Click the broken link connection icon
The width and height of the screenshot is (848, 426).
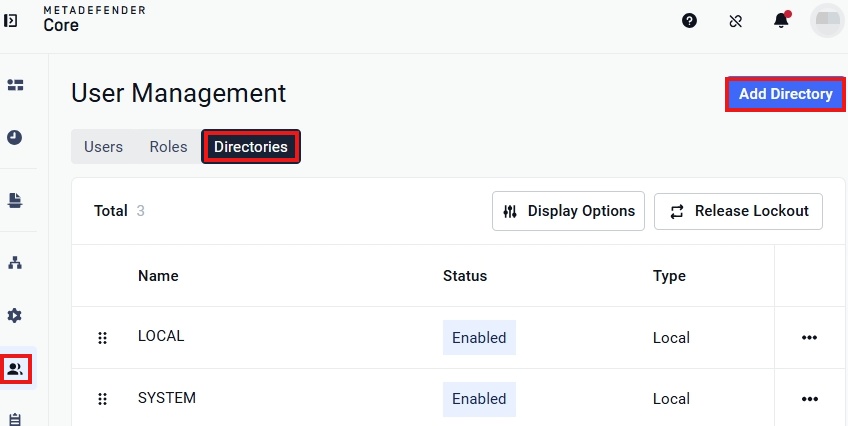coord(736,21)
